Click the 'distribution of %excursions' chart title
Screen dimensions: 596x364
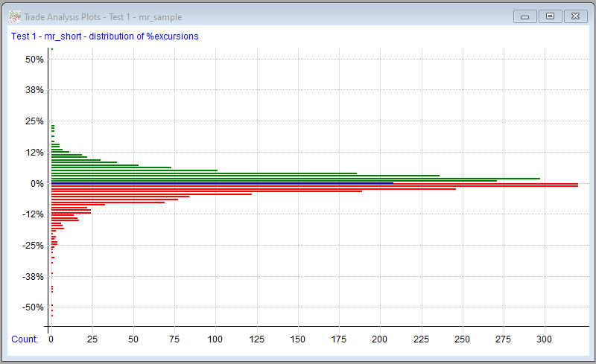click(104, 36)
